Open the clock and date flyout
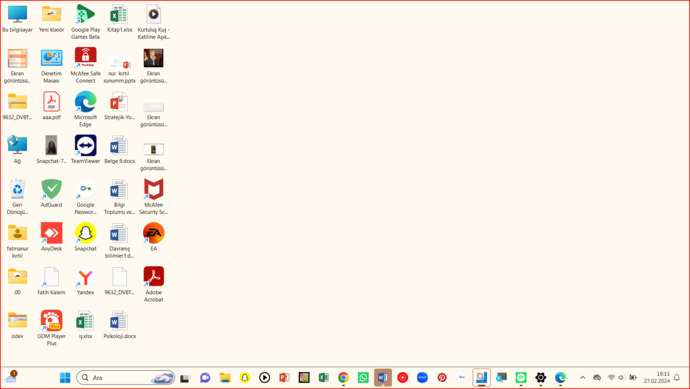This screenshot has width=690, height=389. pyautogui.click(x=657, y=378)
